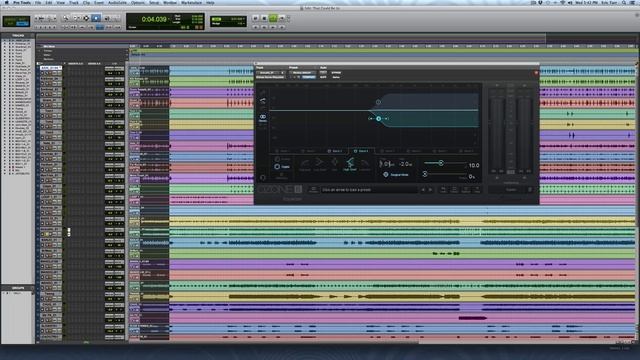Open the GROUPS list header menu

coord(18,288)
